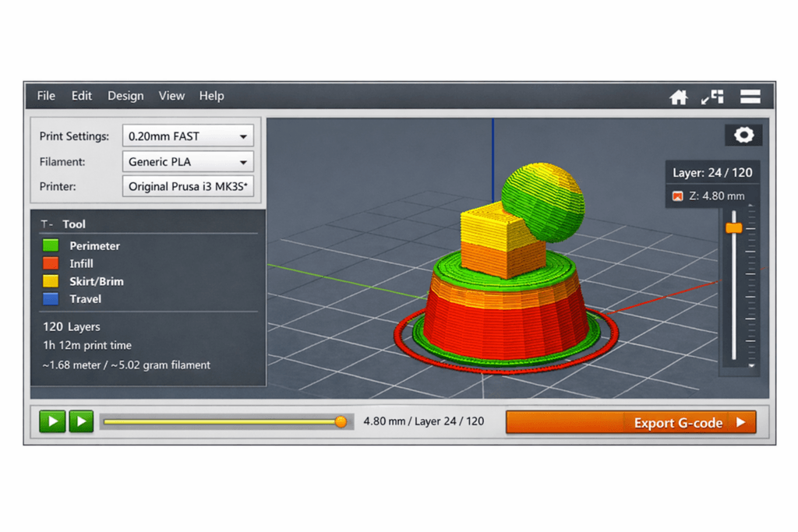Open the Print Settings dropdown

click(x=188, y=136)
